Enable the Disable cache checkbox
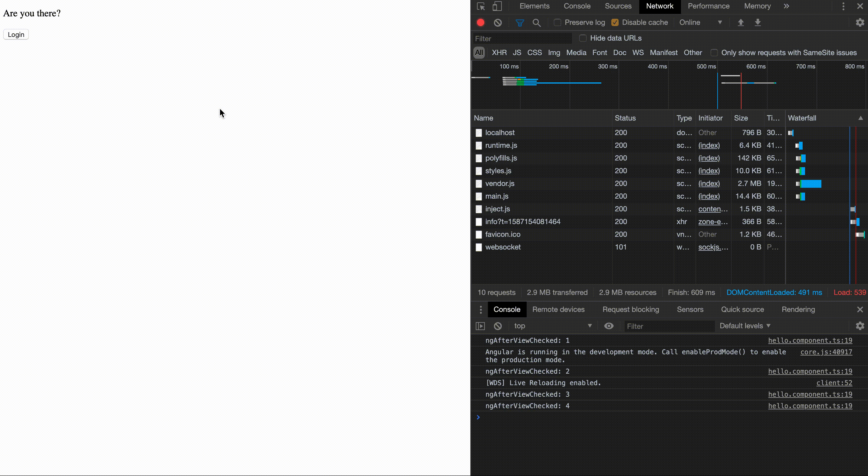 click(615, 22)
